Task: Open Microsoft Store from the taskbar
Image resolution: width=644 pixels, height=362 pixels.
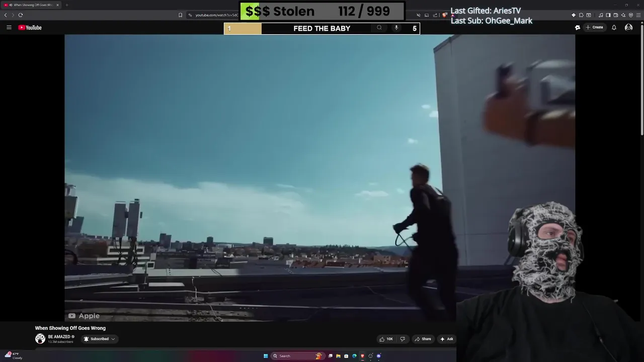Action: [346, 356]
